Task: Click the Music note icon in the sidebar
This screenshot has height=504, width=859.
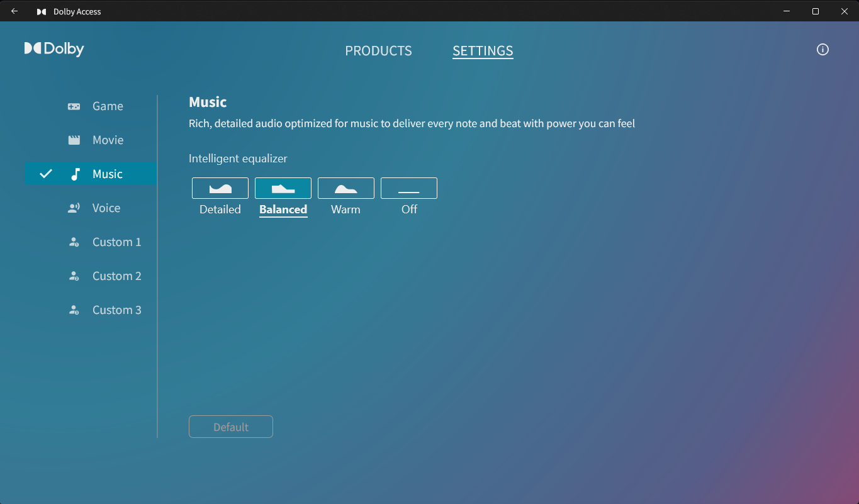Action: point(76,174)
